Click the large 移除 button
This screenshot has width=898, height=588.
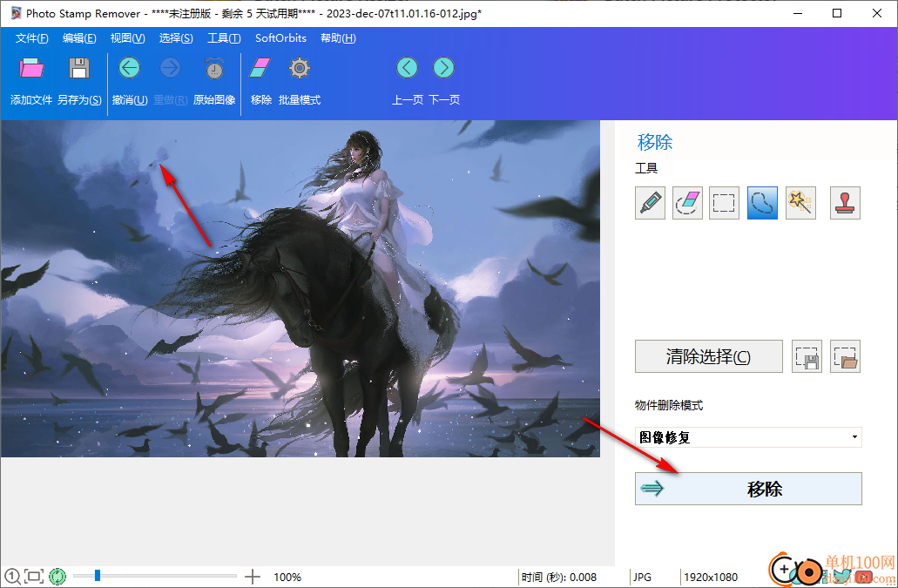point(748,489)
